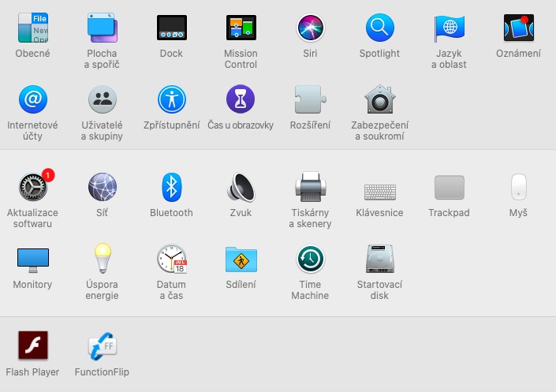556x392 pixels.
Task: Open Klávesnice keyboard settings
Action: [380, 192]
